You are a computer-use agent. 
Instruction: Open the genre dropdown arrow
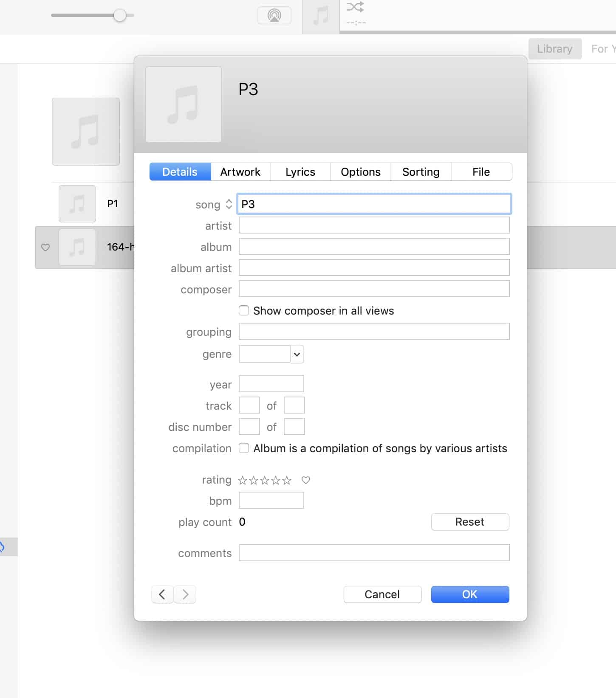click(x=297, y=354)
